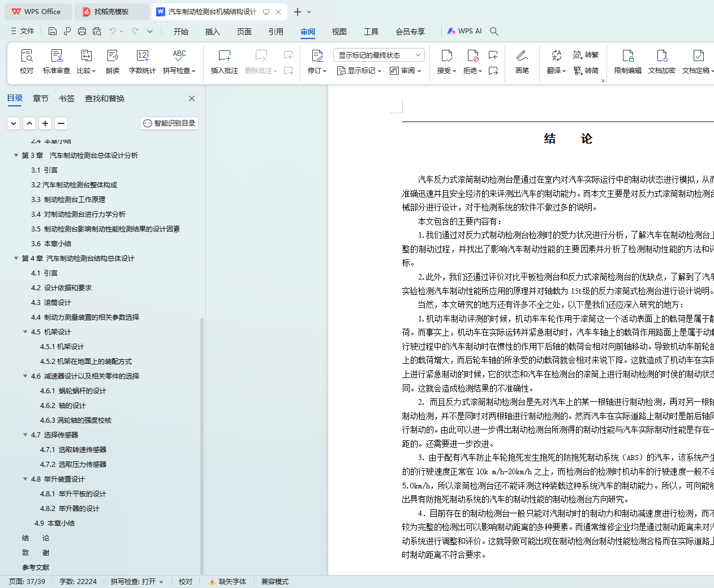Click the outline collapse-level up chevron button
Viewport: 714px width, 588px height.
point(29,123)
